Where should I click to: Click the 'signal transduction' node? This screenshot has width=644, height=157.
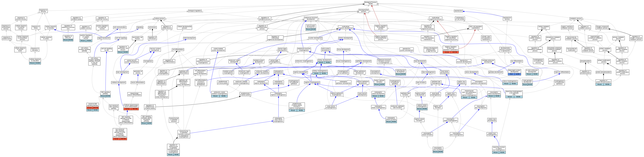click(x=104, y=38)
